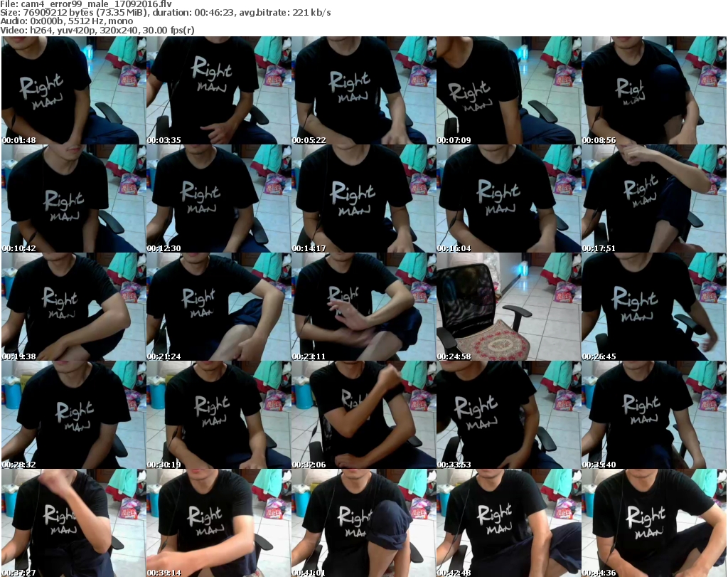This screenshot has width=728, height=577.
Task: Select the thumbnail stamped 00:03:35
Action: (219, 90)
